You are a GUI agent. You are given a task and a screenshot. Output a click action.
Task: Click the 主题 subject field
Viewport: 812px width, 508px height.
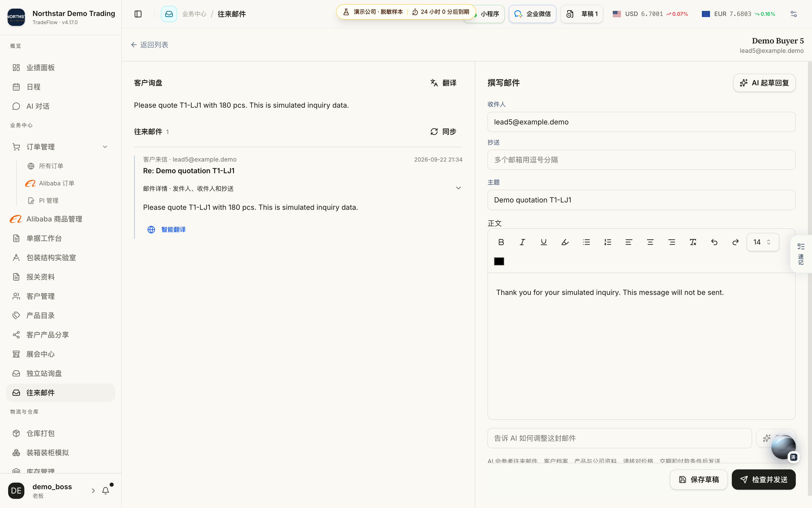click(641, 200)
